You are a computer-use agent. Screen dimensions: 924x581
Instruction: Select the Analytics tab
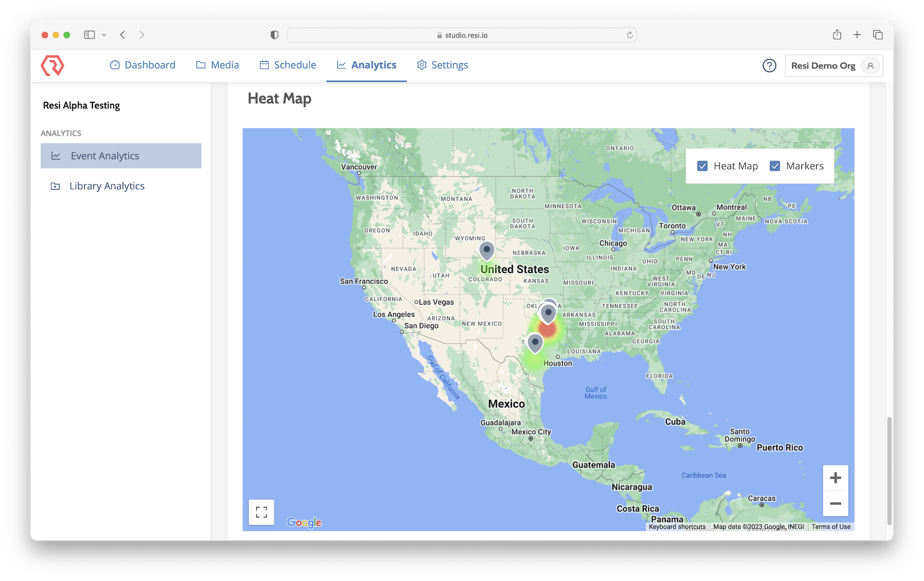point(367,65)
